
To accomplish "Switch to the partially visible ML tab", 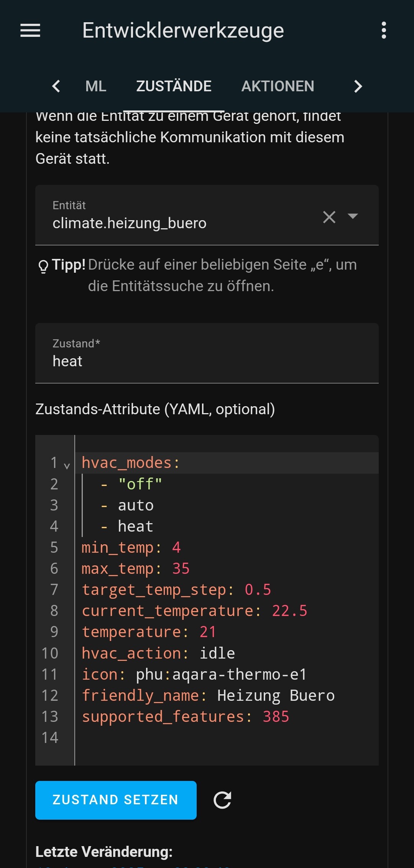I will [96, 86].
